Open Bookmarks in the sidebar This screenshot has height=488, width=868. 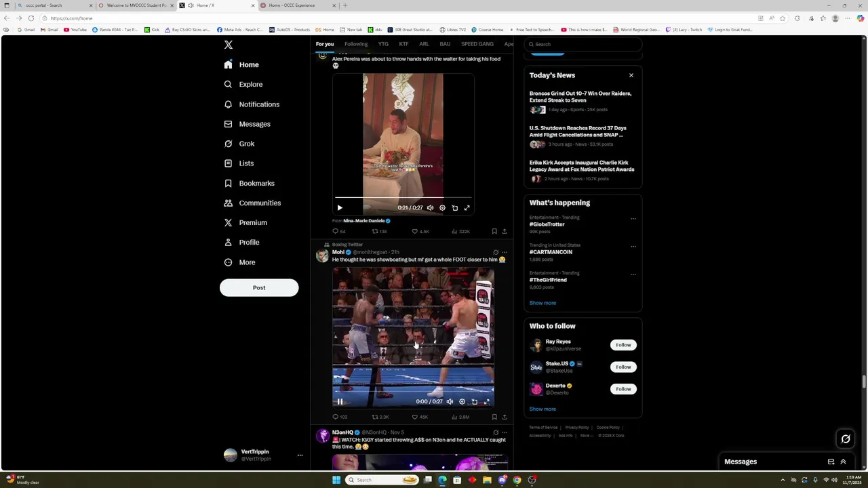(249, 183)
